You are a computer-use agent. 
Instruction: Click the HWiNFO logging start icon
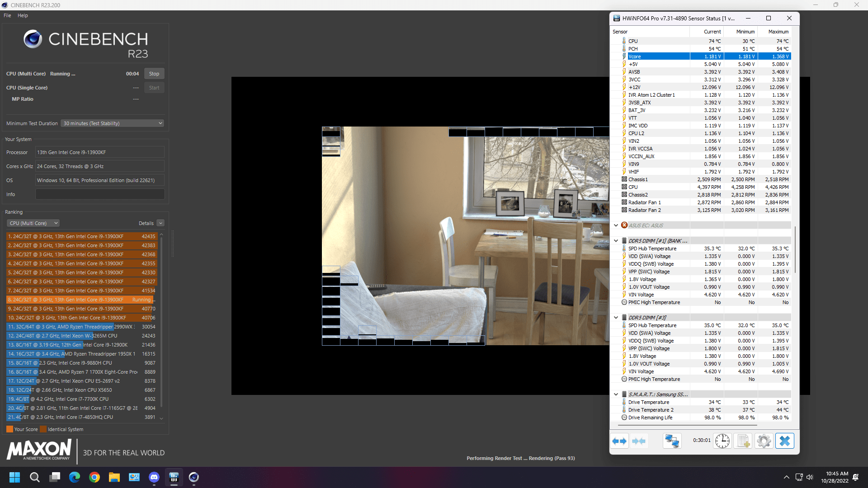[743, 441]
